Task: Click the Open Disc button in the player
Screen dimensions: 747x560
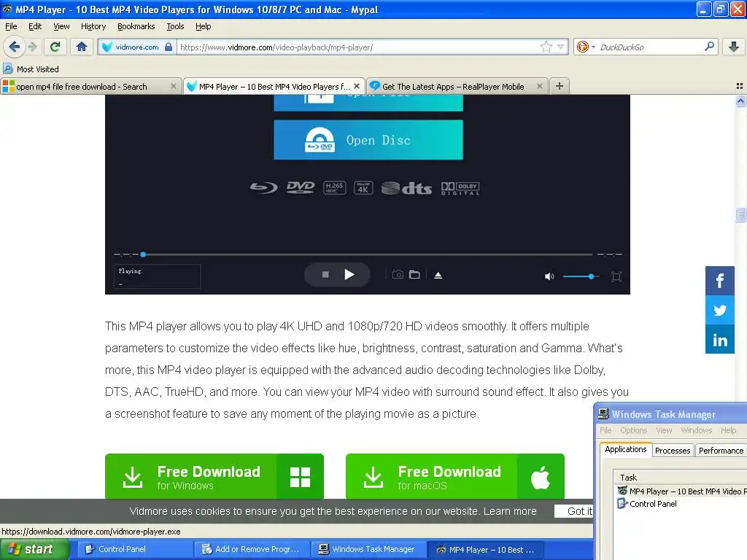Action: (x=368, y=140)
